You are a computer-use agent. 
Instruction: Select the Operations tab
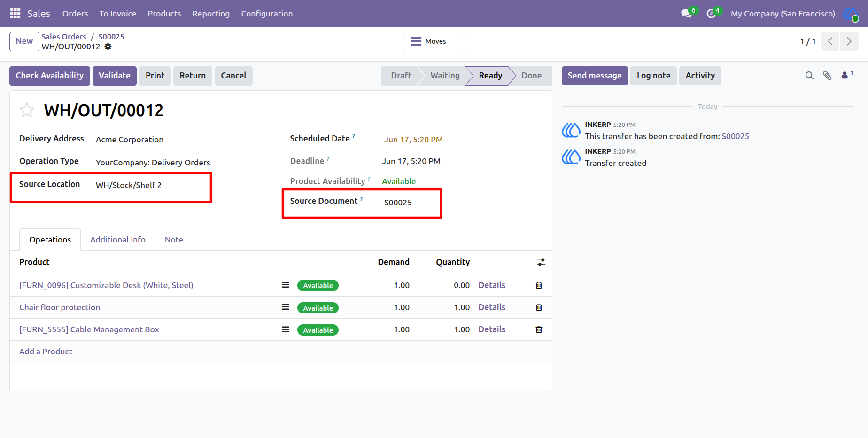(x=50, y=240)
